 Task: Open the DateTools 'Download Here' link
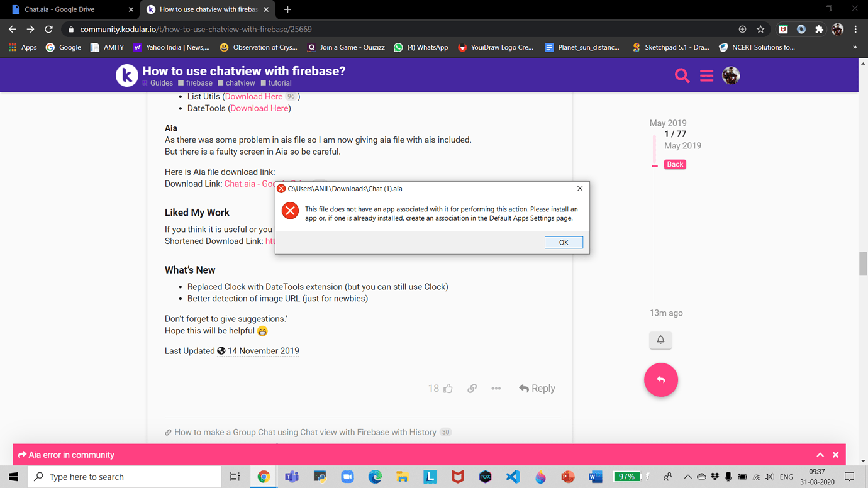click(259, 108)
